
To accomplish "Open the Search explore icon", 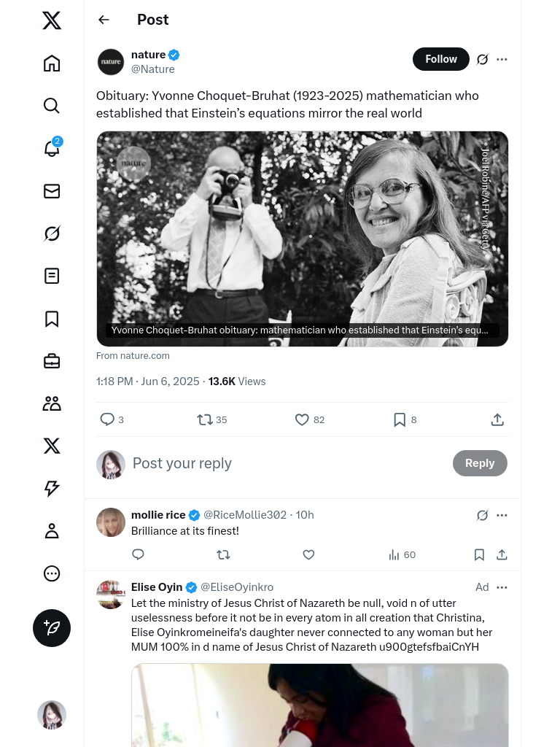I will click(x=52, y=106).
